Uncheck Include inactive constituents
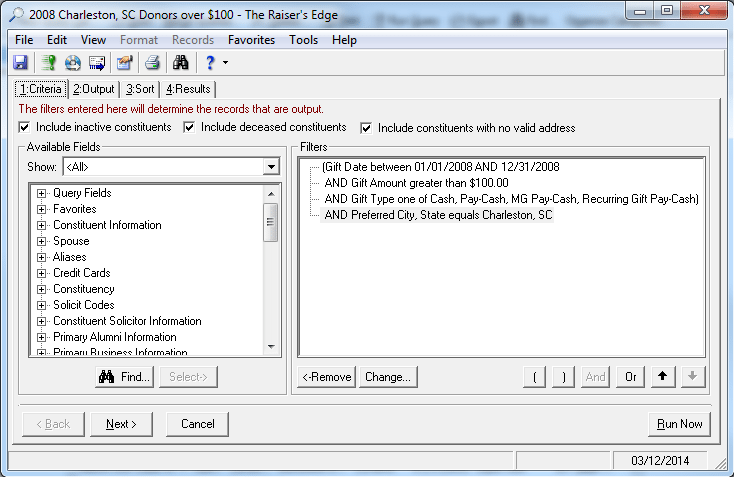The width and height of the screenshot is (734, 477). (x=24, y=127)
